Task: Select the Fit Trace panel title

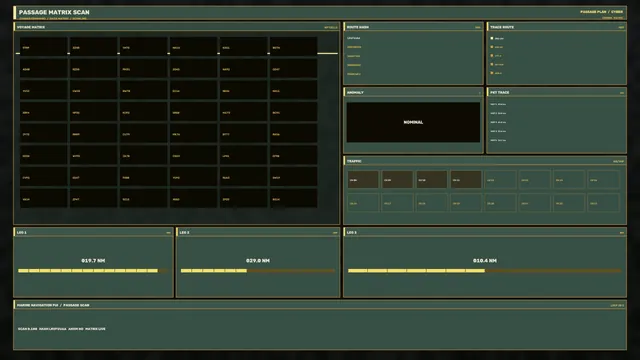Action: click(x=500, y=93)
